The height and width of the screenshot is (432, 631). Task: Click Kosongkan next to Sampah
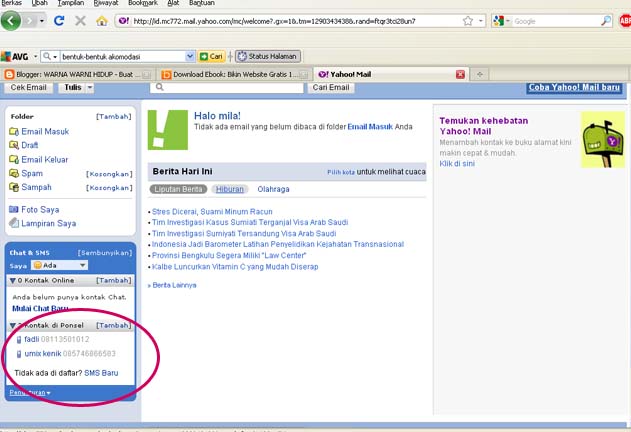[109, 188]
